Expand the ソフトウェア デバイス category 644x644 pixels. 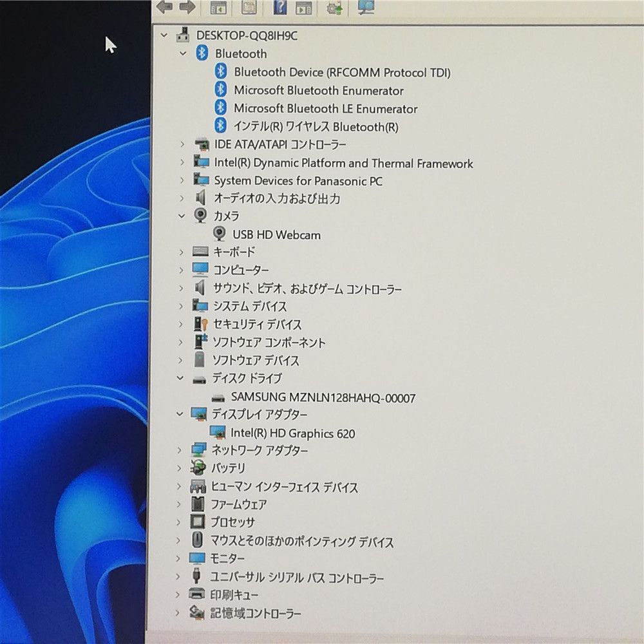pos(180,360)
